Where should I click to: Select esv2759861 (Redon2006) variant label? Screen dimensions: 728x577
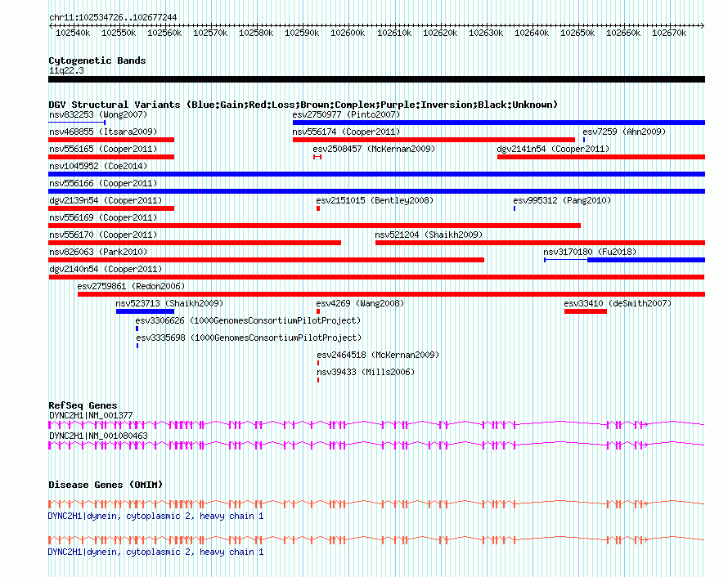131,286
